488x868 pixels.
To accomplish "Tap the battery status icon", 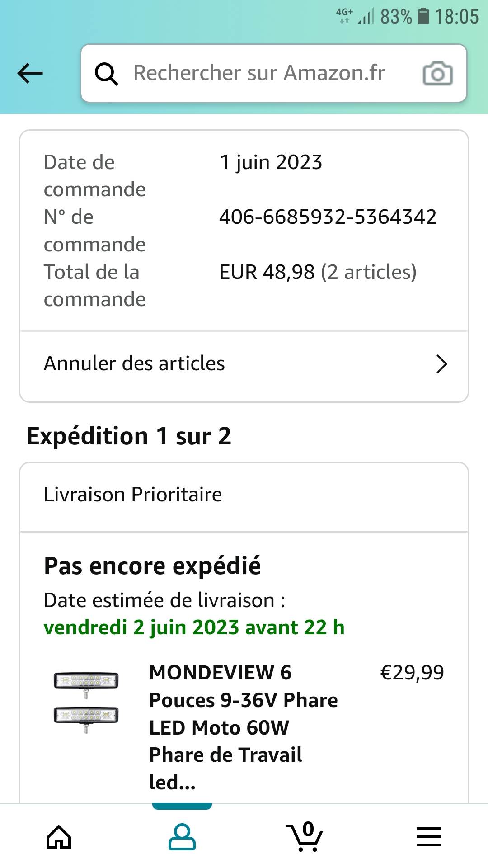I will 423,16.
